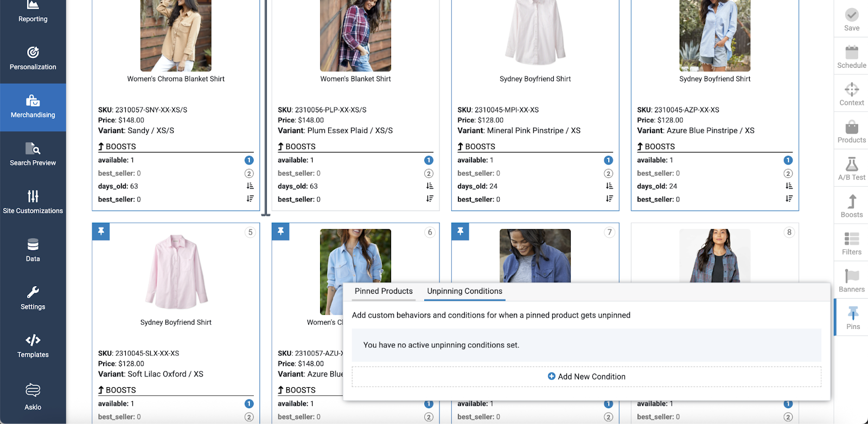Screen dimensions: 868x424
Task: Toggle pin on Soft Lilac Oxford shirt
Action: 101,232
